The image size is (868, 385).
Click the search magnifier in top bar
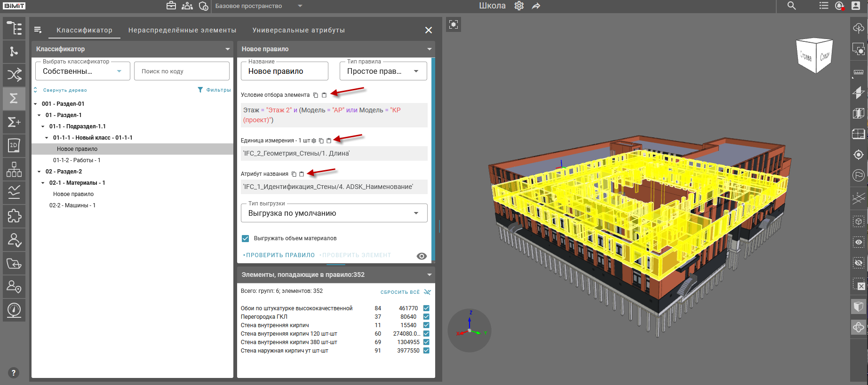(x=792, y=6)
